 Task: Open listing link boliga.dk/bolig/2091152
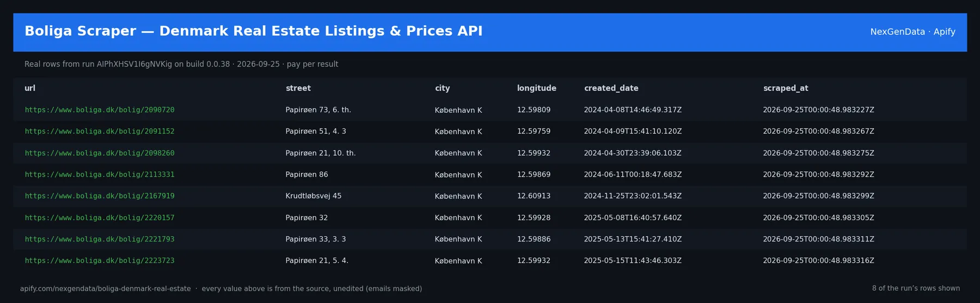(100, 131)
